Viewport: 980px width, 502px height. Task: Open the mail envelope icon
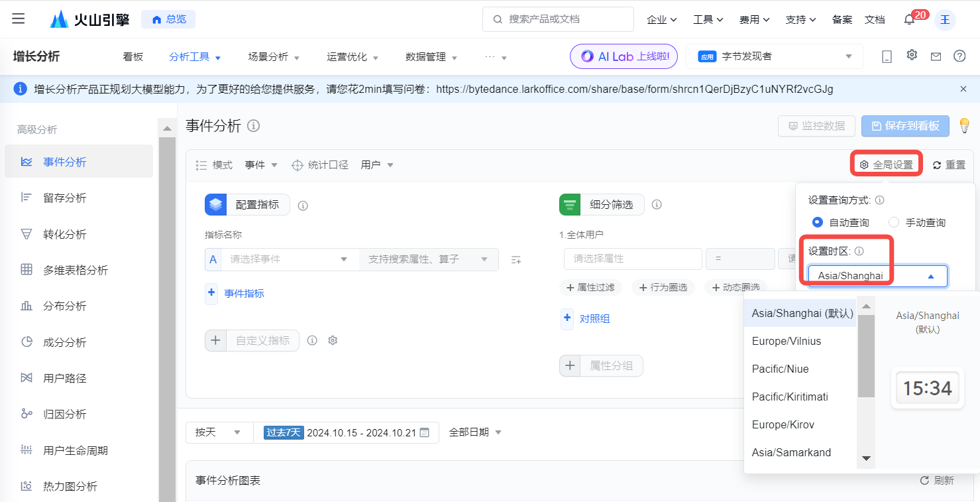click(936, 56)
